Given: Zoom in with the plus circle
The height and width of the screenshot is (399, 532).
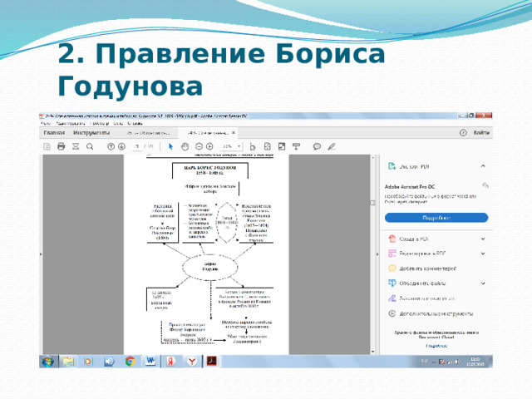Looking at the screenshot, I should (209, 146).
